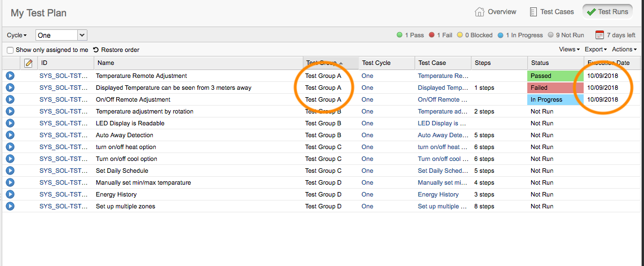Click the blue In Progress status cell
This screenshot has height=266, width=644.
pos(555,99)
